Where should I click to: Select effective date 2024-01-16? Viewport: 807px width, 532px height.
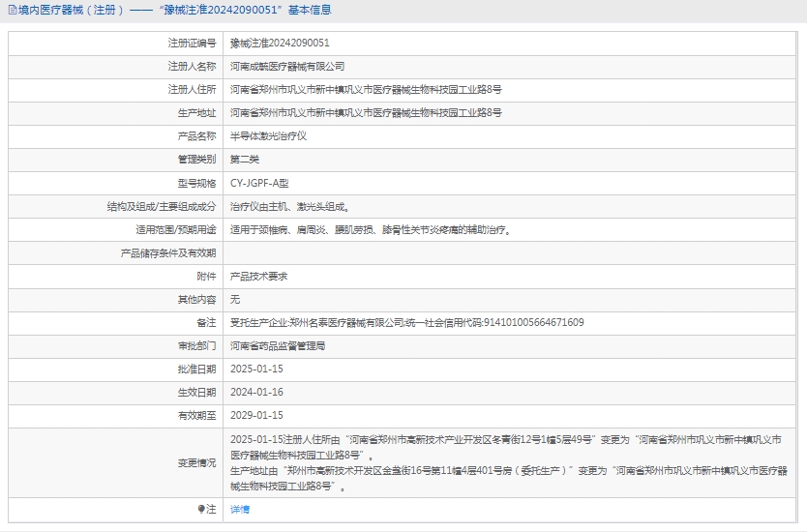point(256,392)
